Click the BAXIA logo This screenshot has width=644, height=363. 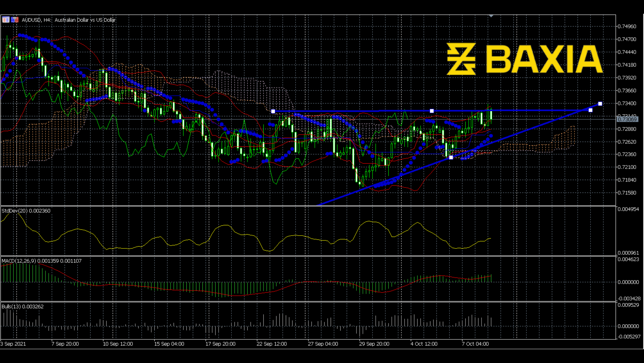tap(524, 59)
